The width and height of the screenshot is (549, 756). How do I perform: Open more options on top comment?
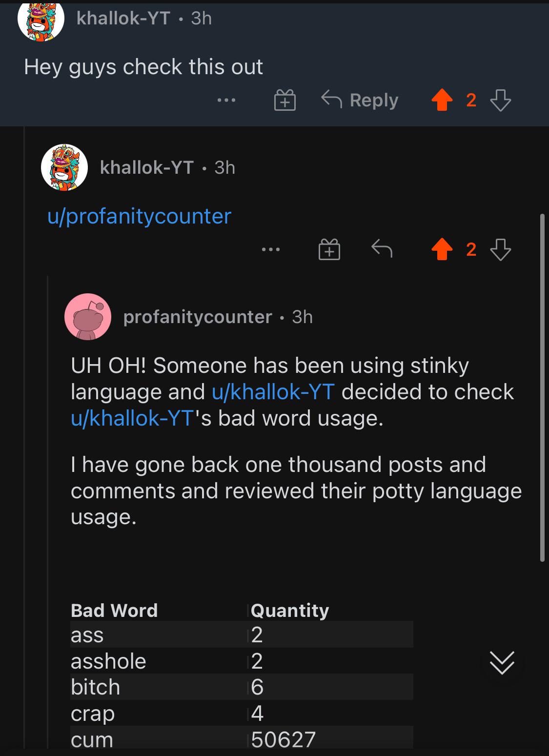[x=226, y=101]
